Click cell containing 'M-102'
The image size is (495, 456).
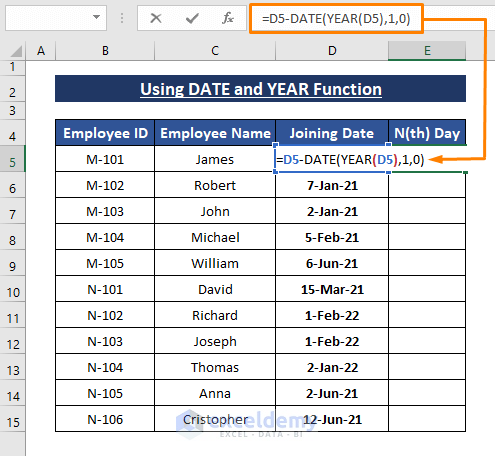(x=105, y=185)
